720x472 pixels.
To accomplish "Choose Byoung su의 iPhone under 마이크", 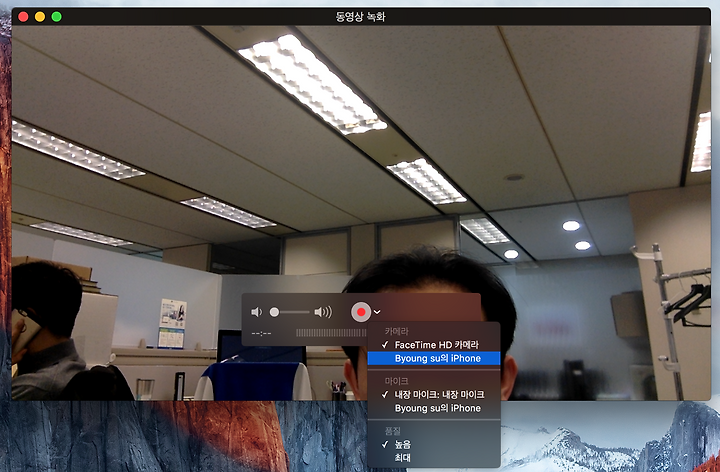I will [433, 408].
